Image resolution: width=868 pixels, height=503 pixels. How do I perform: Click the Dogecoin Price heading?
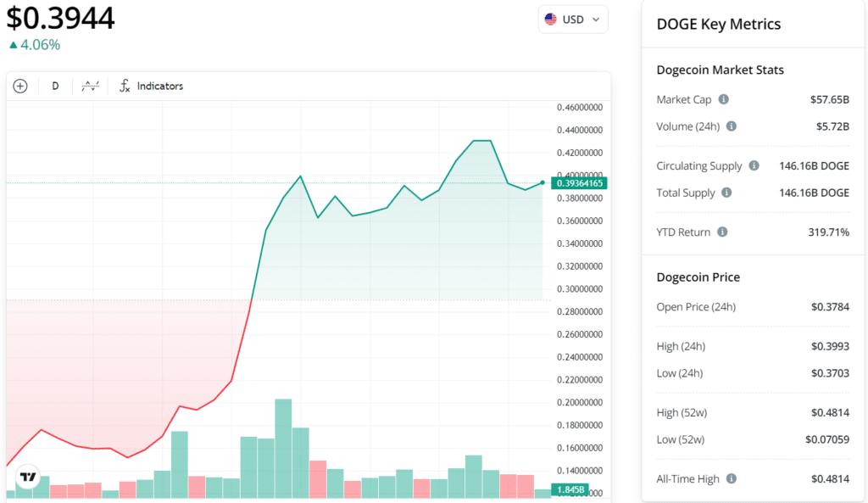(698, 277)
